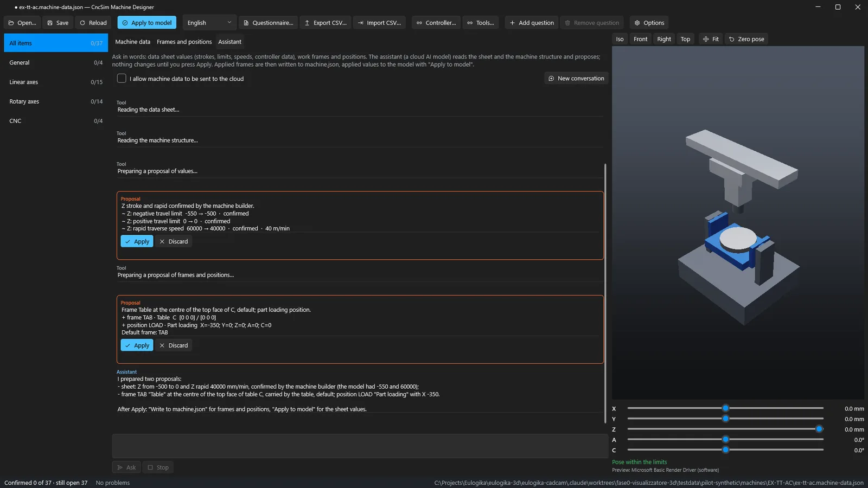Click the conversation vertical scrollbar
Image resolution: width=868 pixels, height=488 pixels.
pos(605,293)
